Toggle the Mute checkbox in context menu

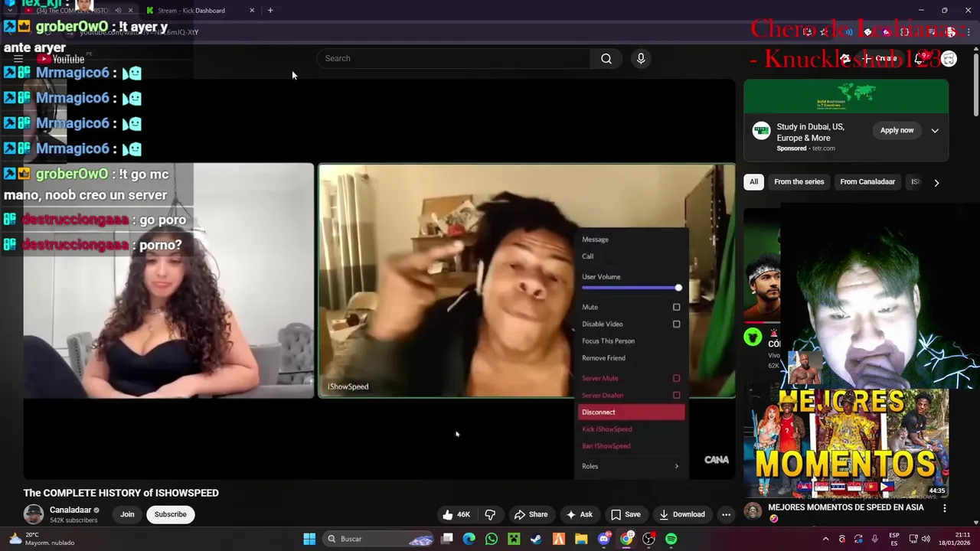(676, 307)
